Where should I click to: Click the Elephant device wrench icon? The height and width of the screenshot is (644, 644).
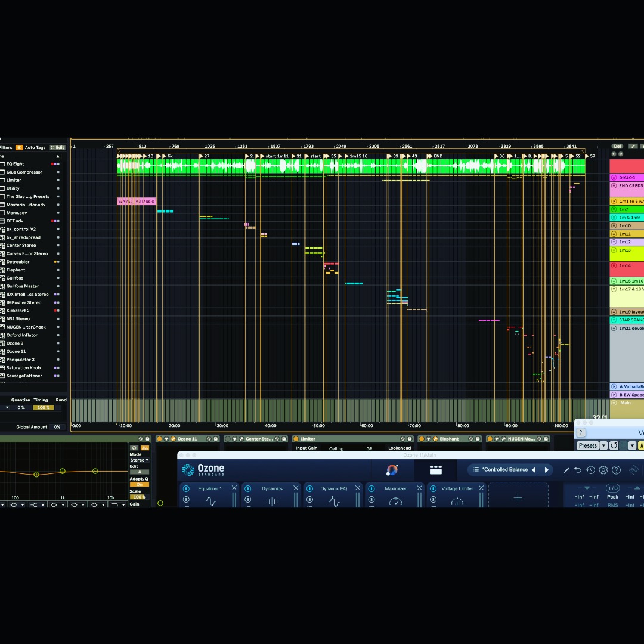click(x=435, y=439)
